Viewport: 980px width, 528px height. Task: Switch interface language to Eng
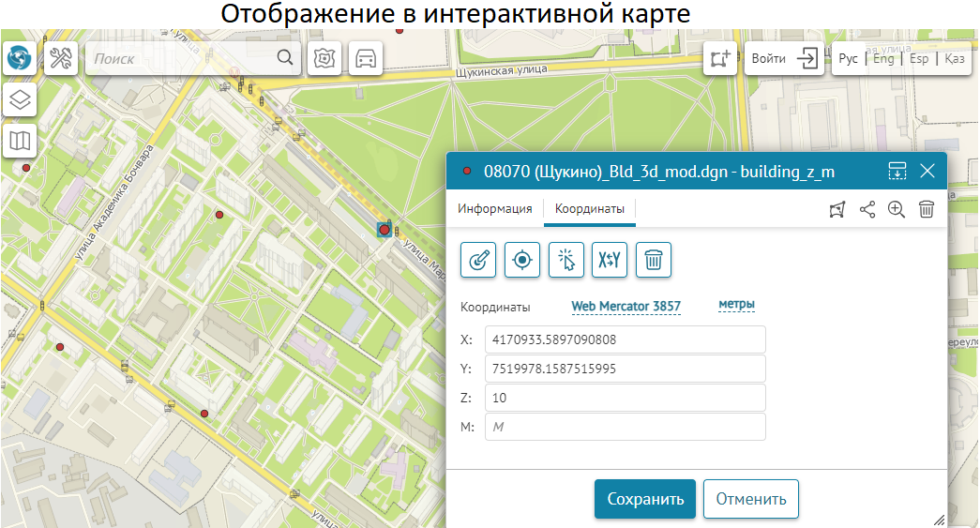(882, 58)
